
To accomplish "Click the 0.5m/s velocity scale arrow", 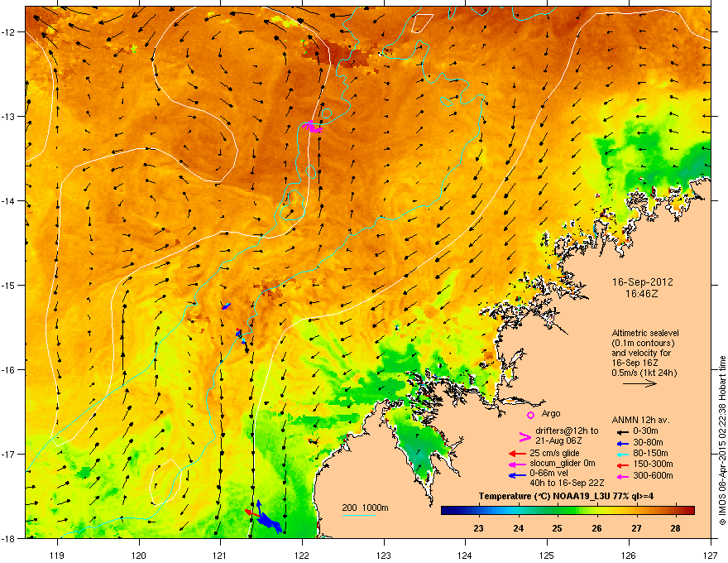I will point(639,383).
